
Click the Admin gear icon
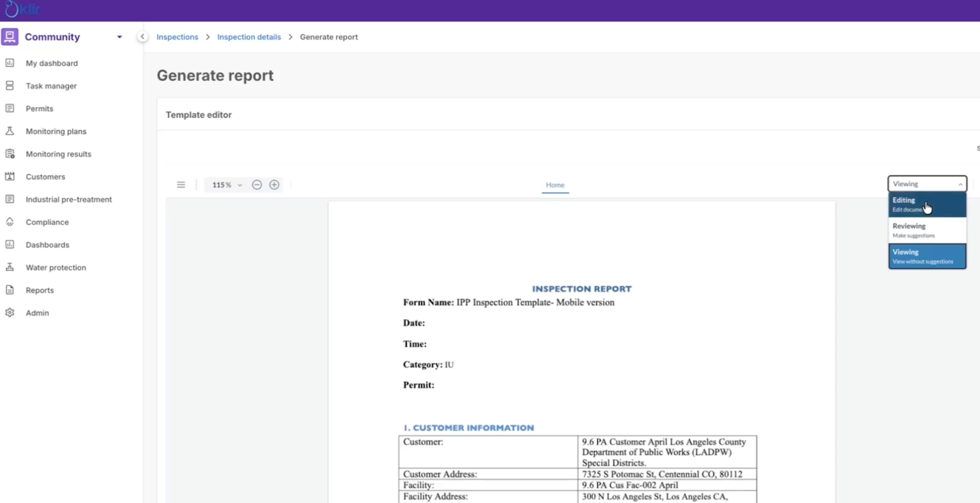pos(10,313)
